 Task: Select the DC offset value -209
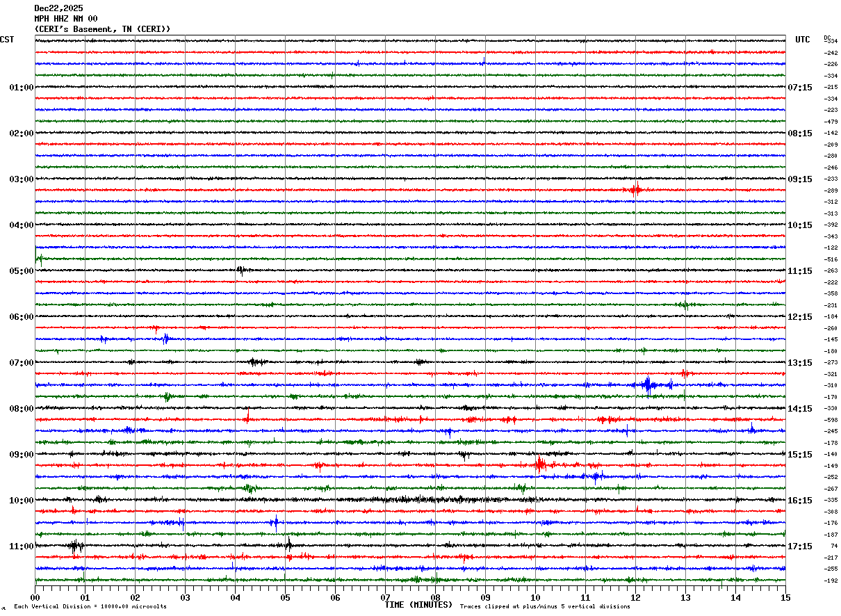[831, 145]
